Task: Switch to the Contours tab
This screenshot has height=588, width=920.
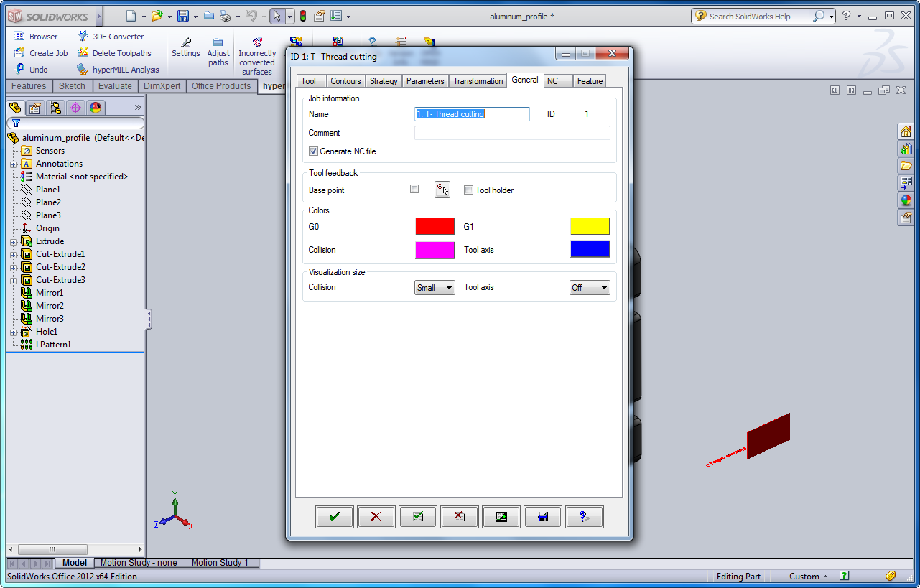Action: pos(345,81)
